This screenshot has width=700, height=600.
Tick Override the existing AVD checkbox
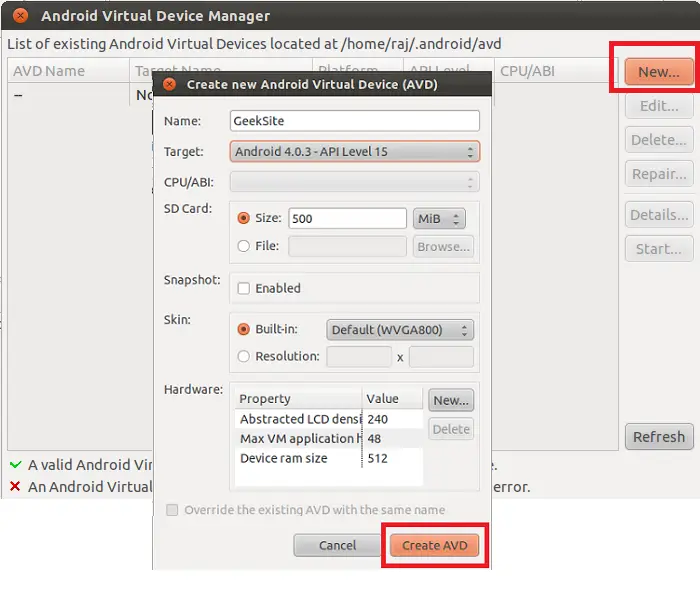pos(172,510)
